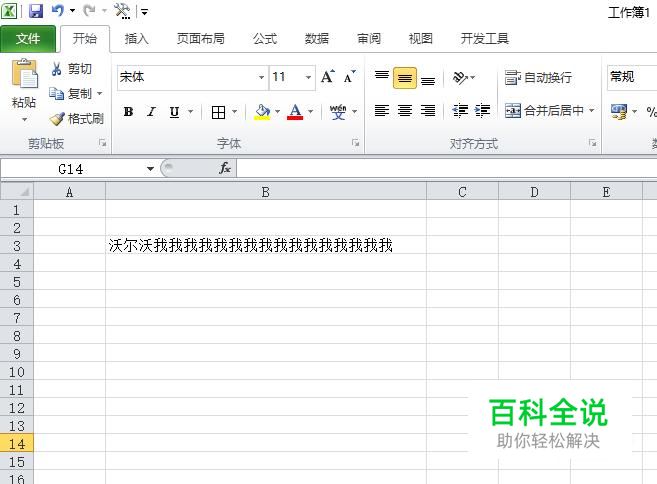The width and height of the screenshot is (657, 484).
Task: Select the cell with 沃尔沃我我我 text
Action: pos(266,245)
